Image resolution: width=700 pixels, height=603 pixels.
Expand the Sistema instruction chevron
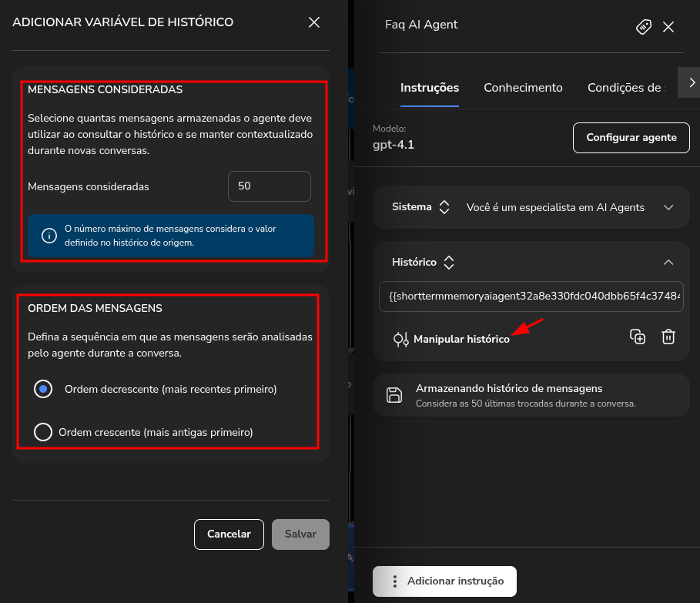coord(668,207)
